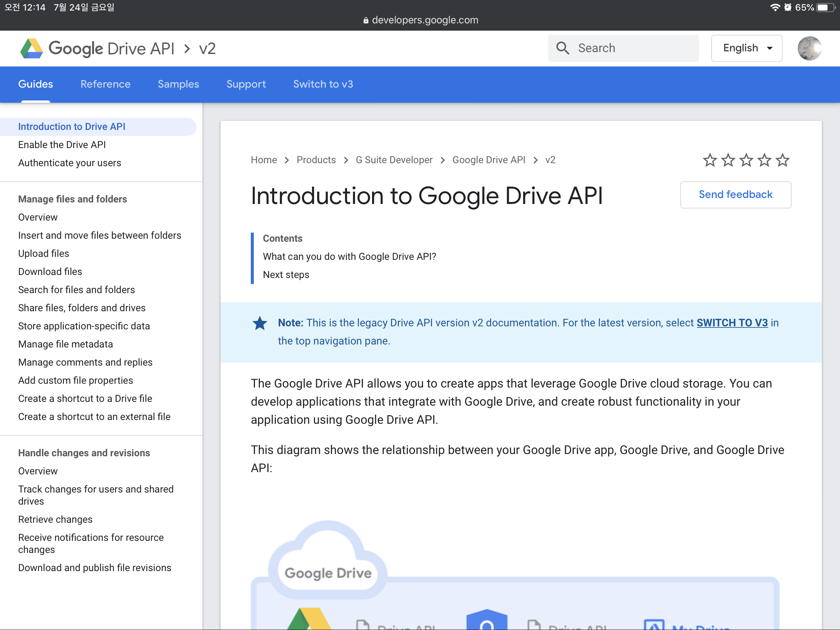Viewport: 840px width, 630px height.
Task: Rate the page four stars
Action: 764,160
